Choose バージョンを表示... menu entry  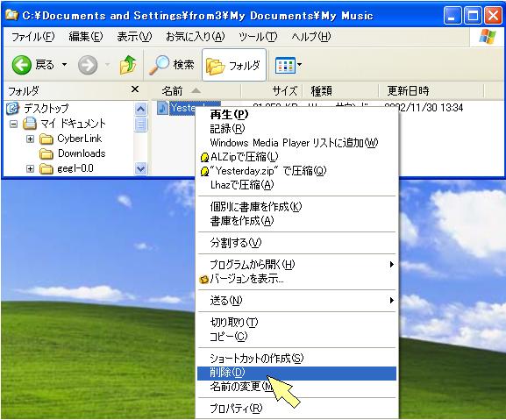[297, 279]
